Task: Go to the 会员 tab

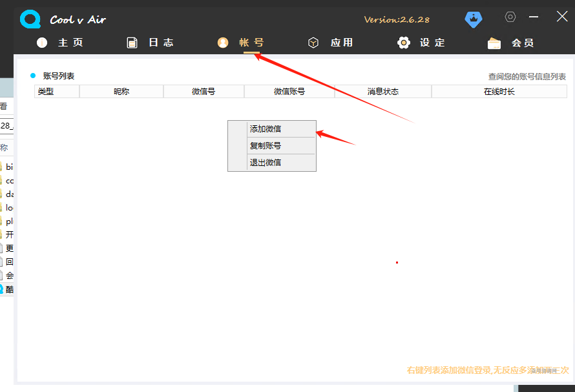Action: pos(523,43)
